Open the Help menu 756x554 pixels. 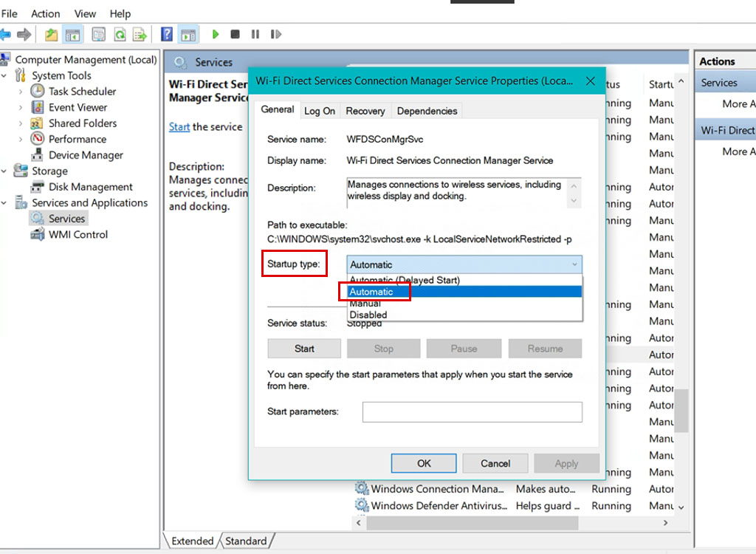click(120, 13)
